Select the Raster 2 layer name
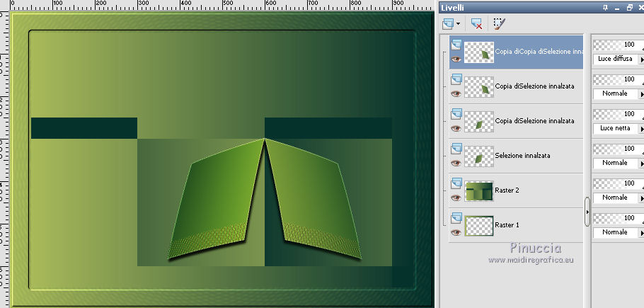 (x=506, y=190)
